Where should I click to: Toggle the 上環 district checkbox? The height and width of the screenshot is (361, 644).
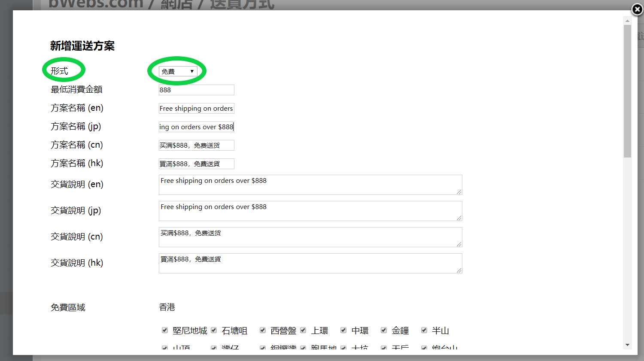(303, 330)
